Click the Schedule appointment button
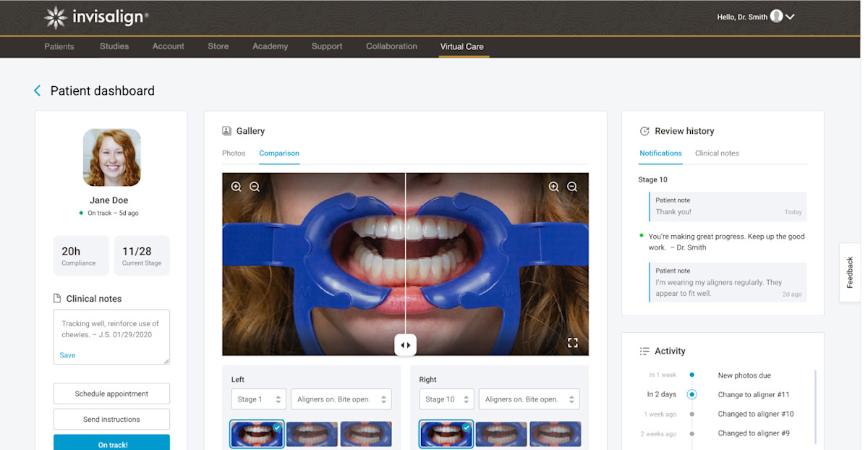The width and height of the screenshot is (868, 450). point(111,394)
